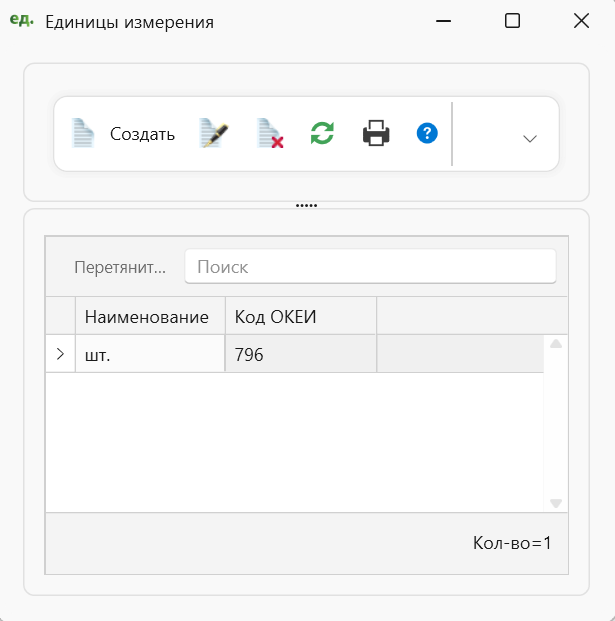Open the edit record pen icon

[x=214, y=133]
